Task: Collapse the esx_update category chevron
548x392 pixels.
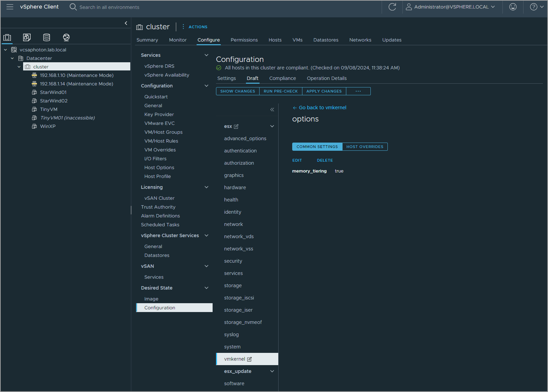Action: (x=272, y=371)
